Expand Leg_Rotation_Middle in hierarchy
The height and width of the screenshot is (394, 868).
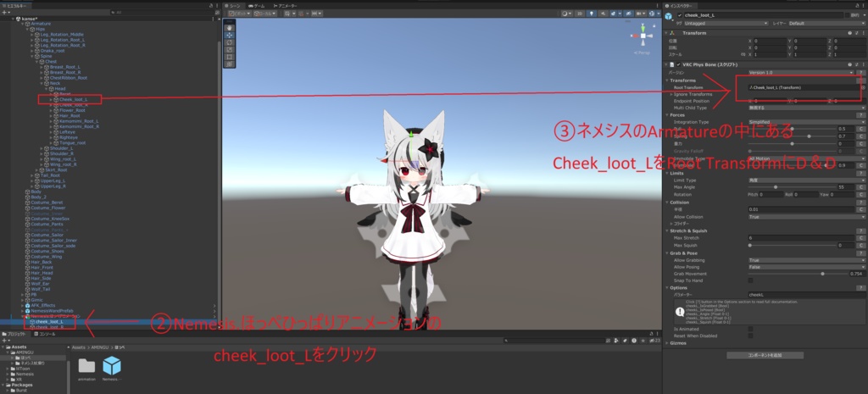click(x=32, y=34)
